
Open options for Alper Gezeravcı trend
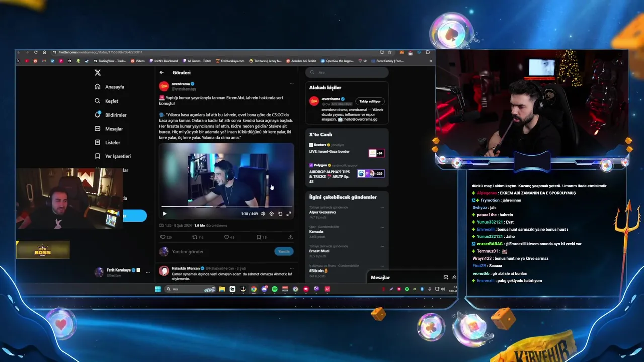tap(382, 208)
